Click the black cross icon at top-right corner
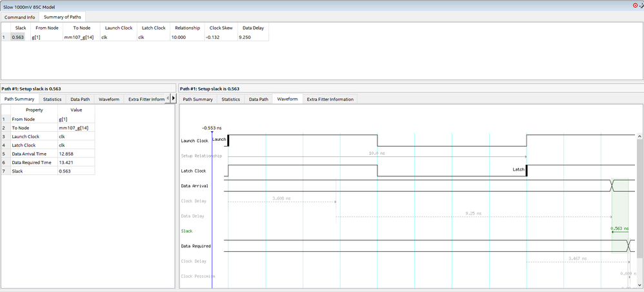 click(641, 5)
